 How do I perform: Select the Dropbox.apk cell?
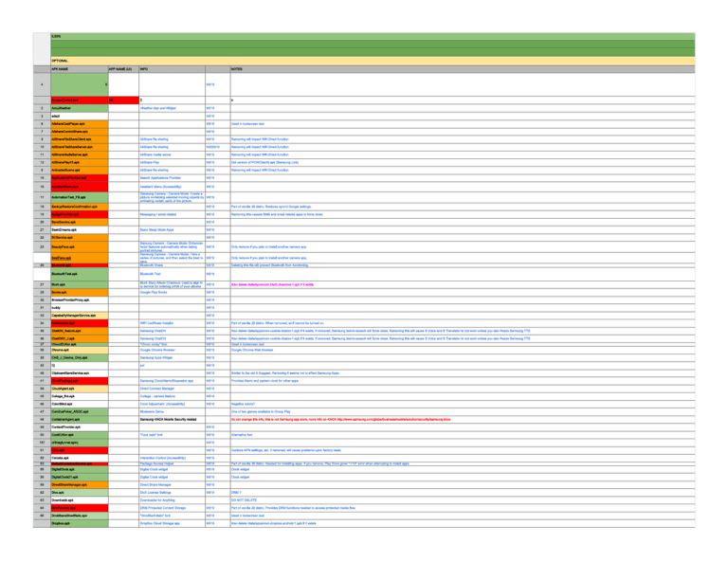pos(80,523)
